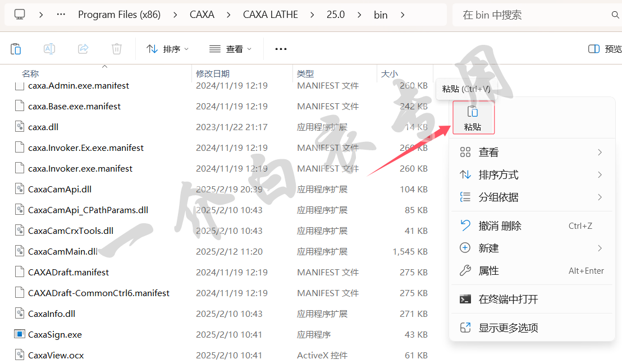Choose 撤消 删除 in the context menu
The image size is (622, 364).
click(x=532, y=226)
